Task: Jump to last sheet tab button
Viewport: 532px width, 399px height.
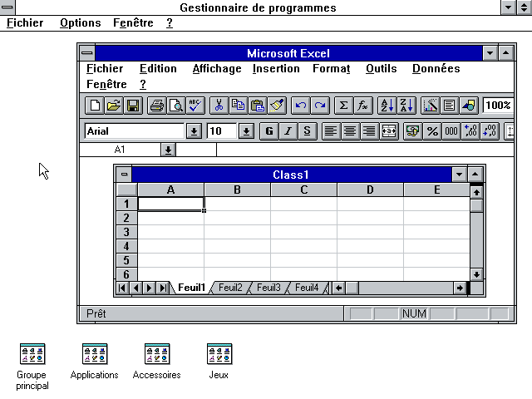Action: (163, 288)
